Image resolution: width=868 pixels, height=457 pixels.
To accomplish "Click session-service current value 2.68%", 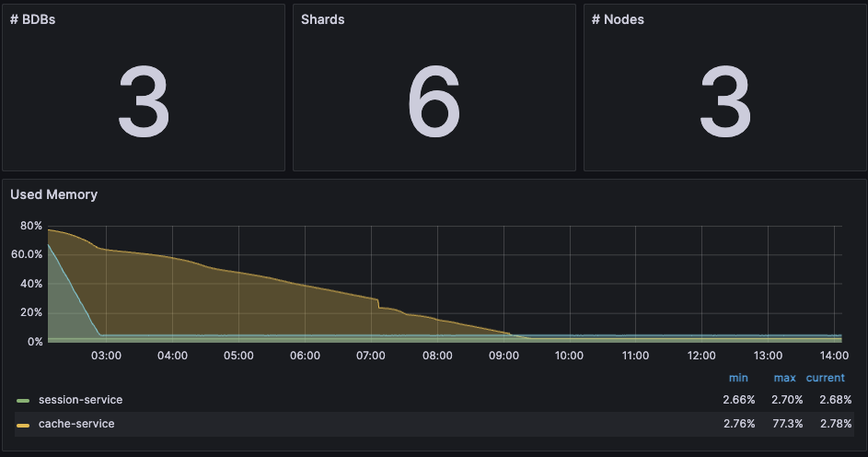I will tap(836, 400).
